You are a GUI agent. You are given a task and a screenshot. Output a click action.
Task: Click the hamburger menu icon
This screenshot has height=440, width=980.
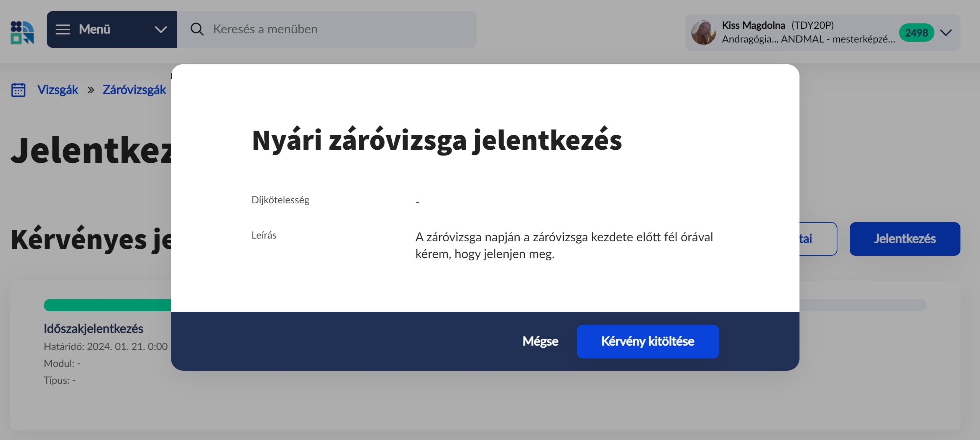[x=63, y=29]
